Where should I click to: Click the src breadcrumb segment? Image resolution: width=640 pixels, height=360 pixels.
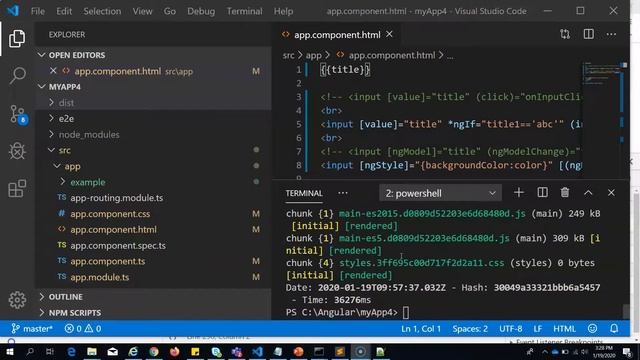coord(288,56)
